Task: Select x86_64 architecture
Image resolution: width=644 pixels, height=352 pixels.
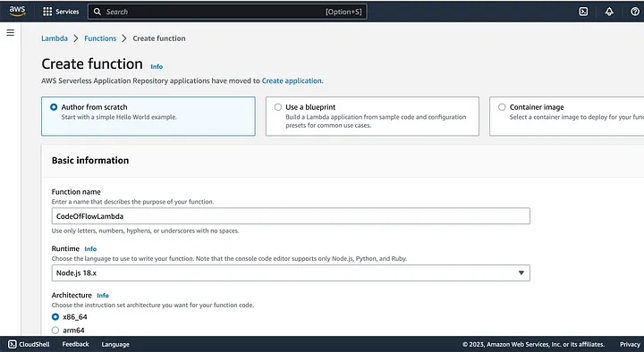Action: 55,317
